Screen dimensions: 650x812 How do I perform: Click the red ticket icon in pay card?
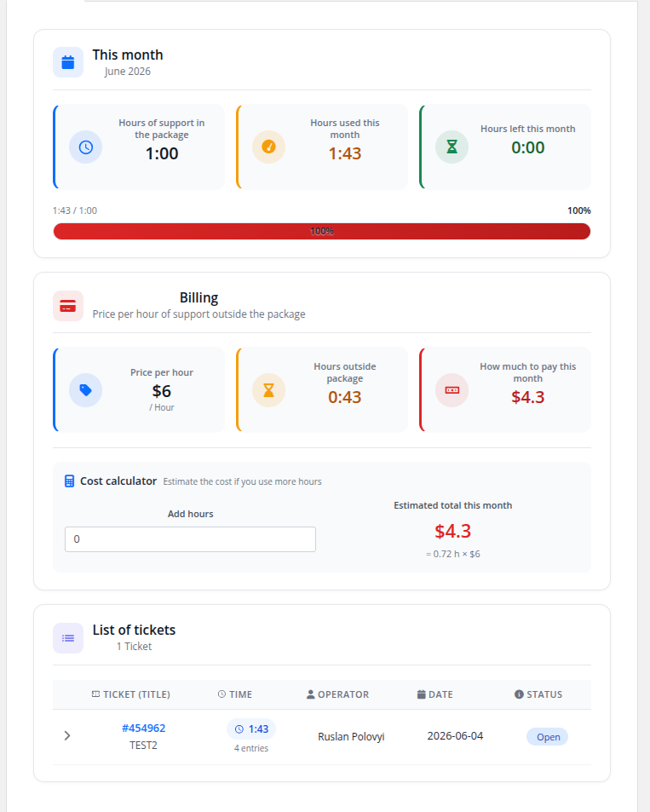[x=452, y=390]
